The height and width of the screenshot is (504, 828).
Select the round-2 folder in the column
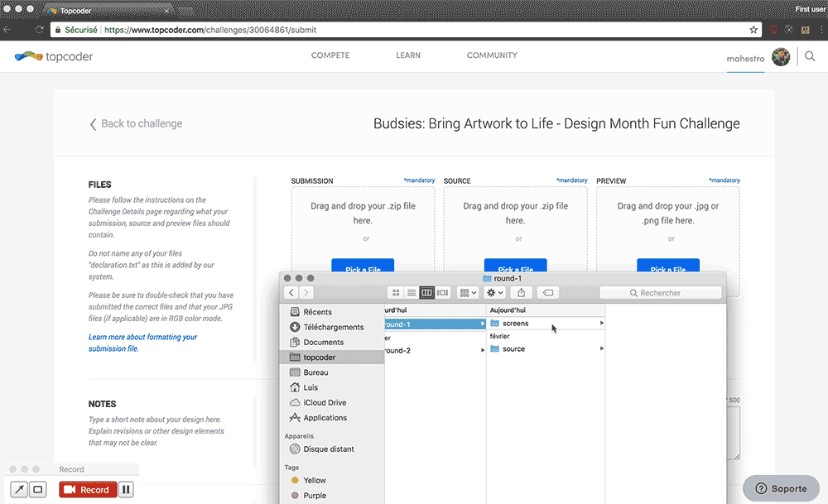[x=436, y=350]
